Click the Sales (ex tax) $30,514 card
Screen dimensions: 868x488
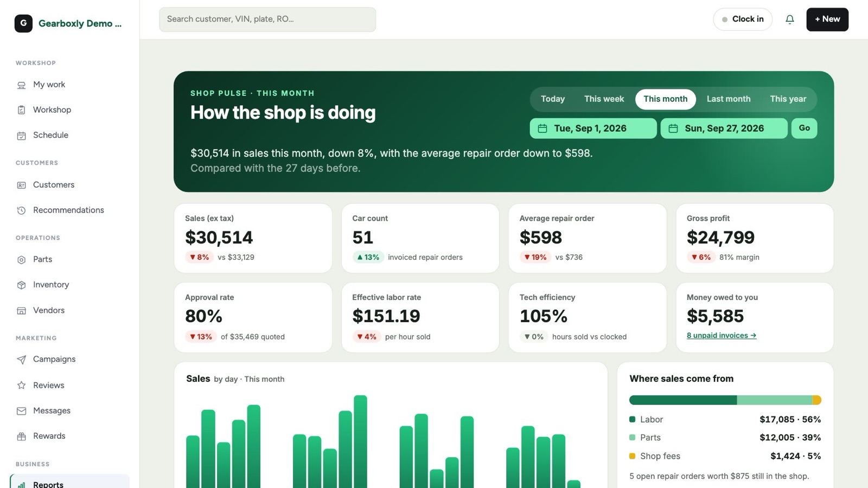[253, 239]
